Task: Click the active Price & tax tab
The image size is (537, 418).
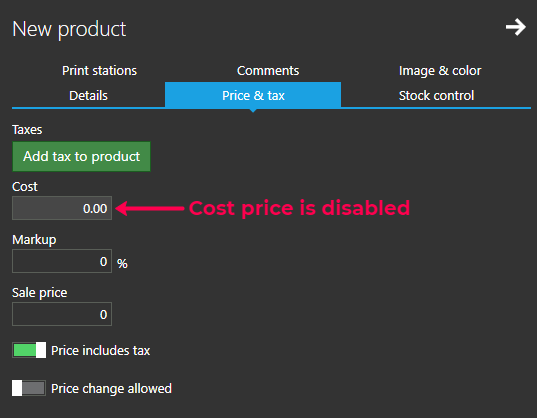Action: pos(253,96)
